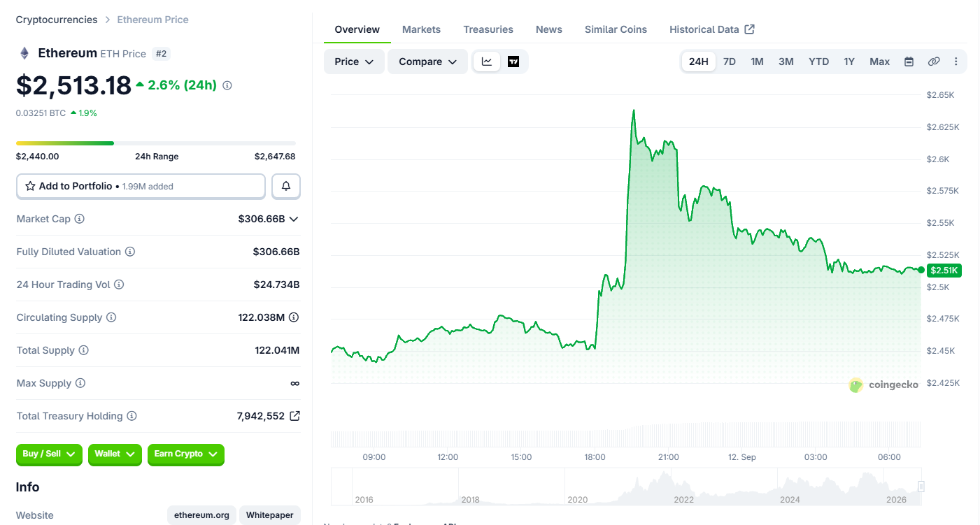Click the Fully Diluted Valuation info icon

130,252
